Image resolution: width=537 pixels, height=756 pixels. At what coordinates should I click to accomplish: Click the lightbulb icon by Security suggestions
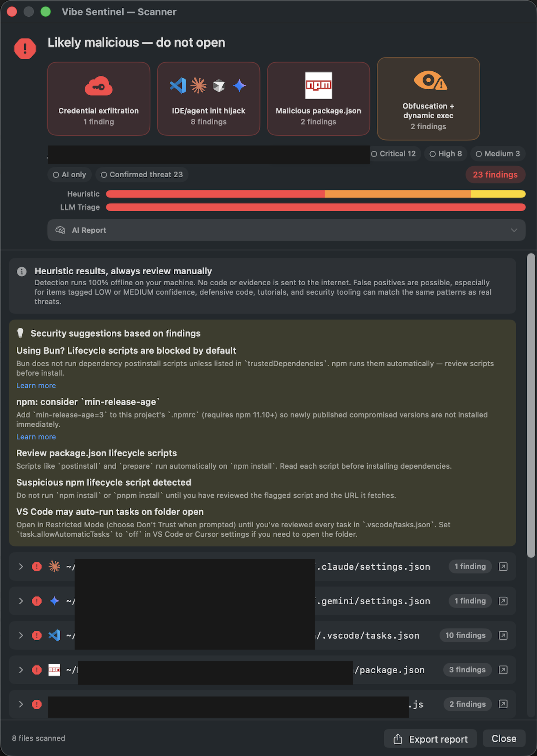pyautogui.click(x=20, y=333)
